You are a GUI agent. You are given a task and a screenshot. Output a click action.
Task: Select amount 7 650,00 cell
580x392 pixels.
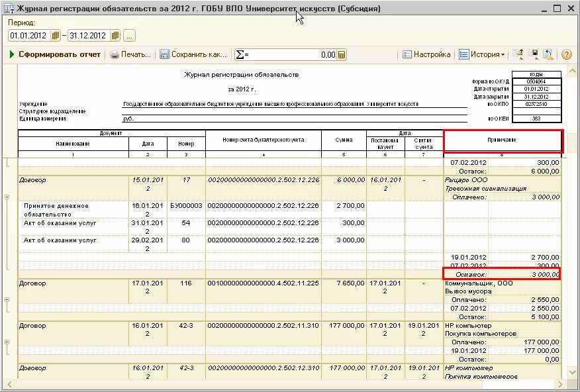(x=344, y=291)
